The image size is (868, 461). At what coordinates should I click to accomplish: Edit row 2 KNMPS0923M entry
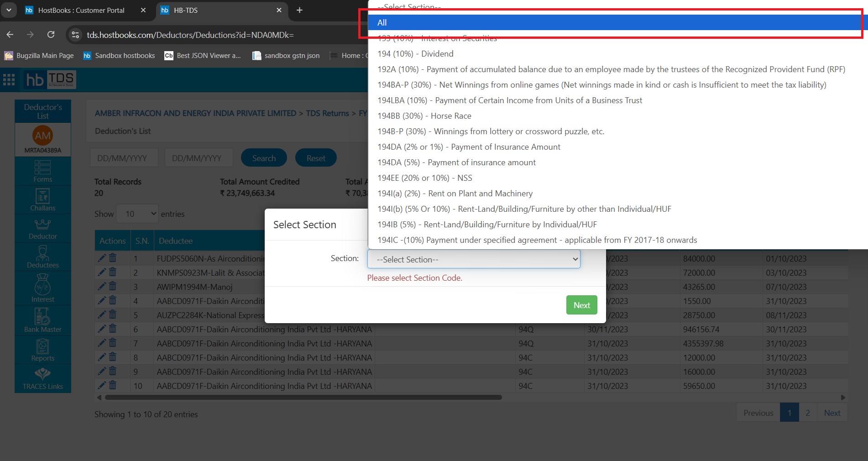[102, 272]
